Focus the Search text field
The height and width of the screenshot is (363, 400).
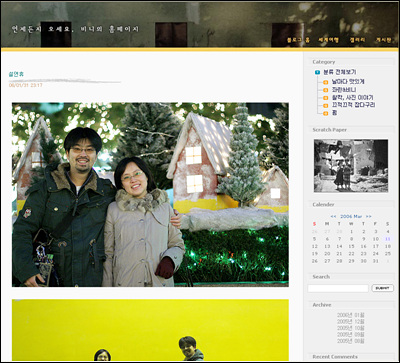[x=338, y=288]
